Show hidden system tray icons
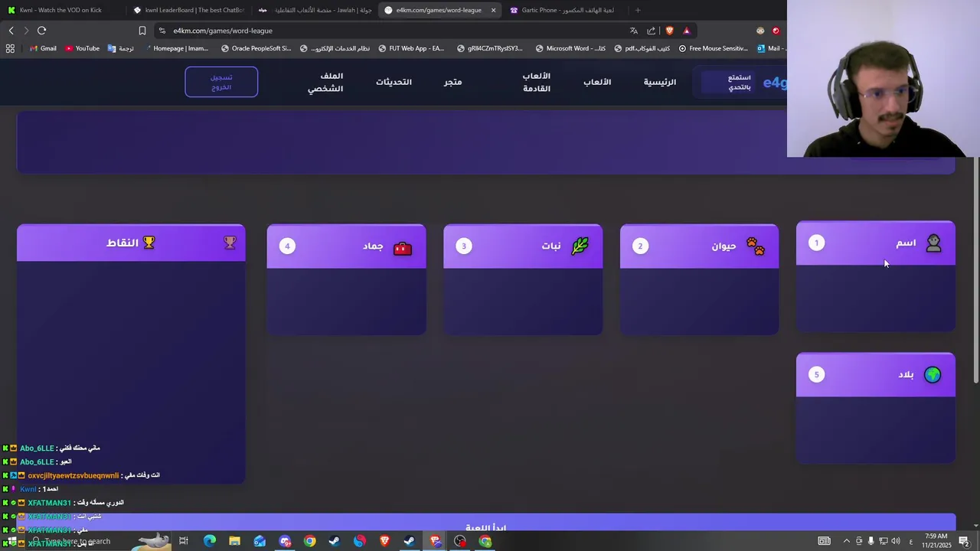980x551 pixels. [846, 541]
